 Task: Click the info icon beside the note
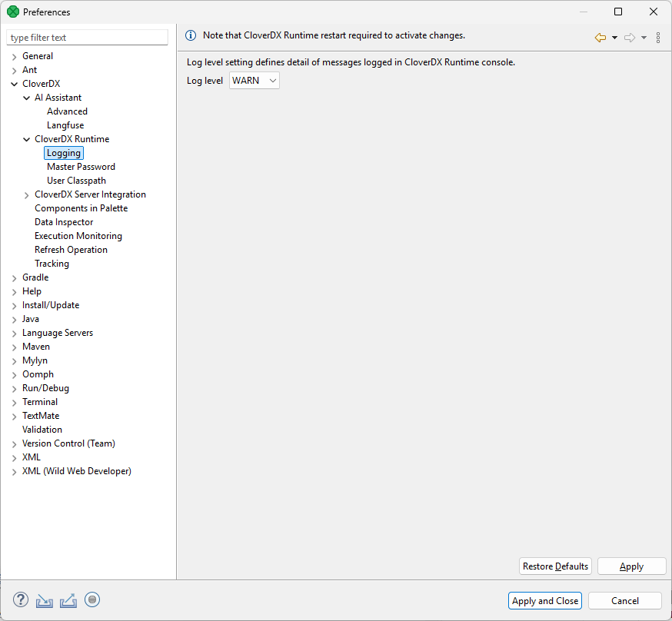pos(191,35)
